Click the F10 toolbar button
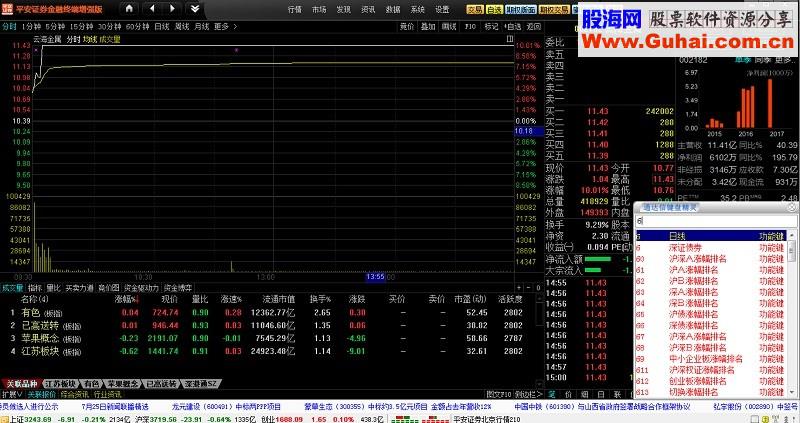Image resolution: width=800 pixels, height=423 pixels. (x=470, y=27)
